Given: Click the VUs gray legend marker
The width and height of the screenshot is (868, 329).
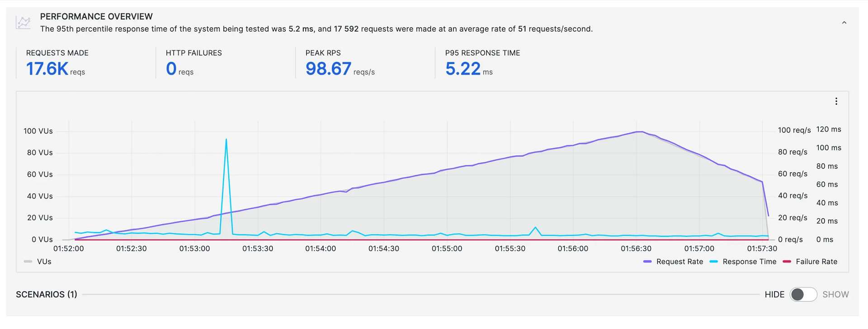Looking at the screenshot, I should [x=28, y=262].
